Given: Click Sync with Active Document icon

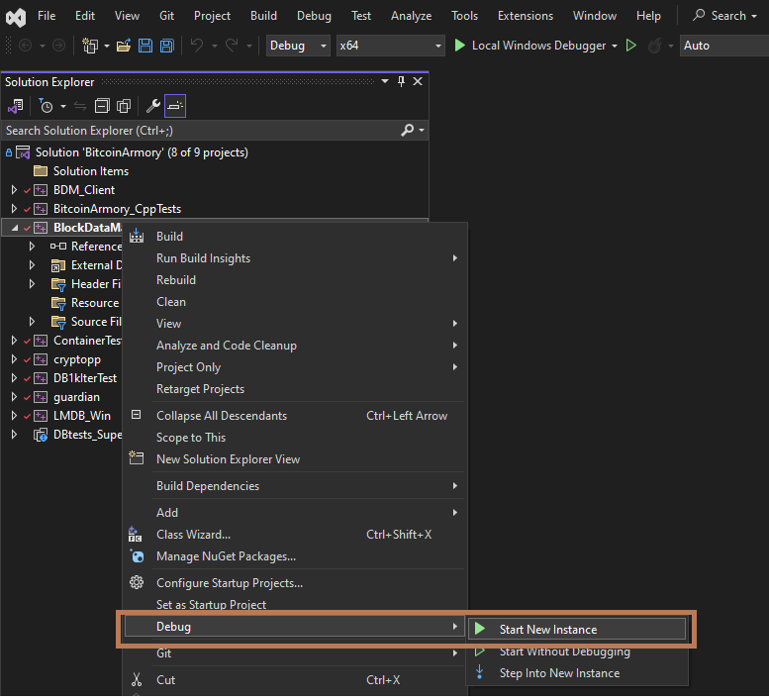Looking at the screenshot, I should click(80, 106).
